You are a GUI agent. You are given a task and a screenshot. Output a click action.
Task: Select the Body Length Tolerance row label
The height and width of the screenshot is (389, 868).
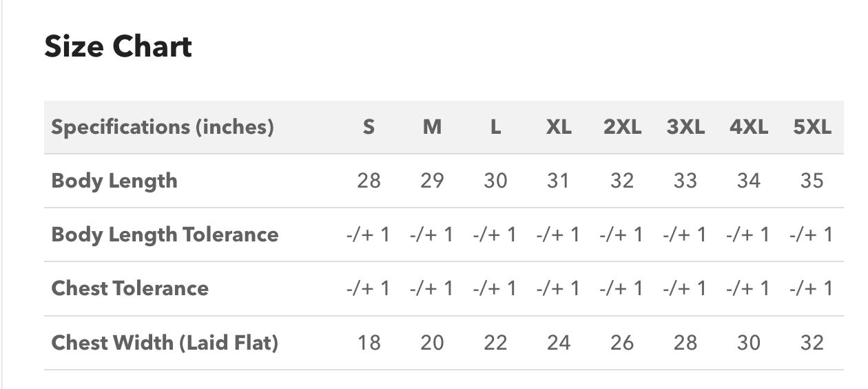(x=165, y=235)
